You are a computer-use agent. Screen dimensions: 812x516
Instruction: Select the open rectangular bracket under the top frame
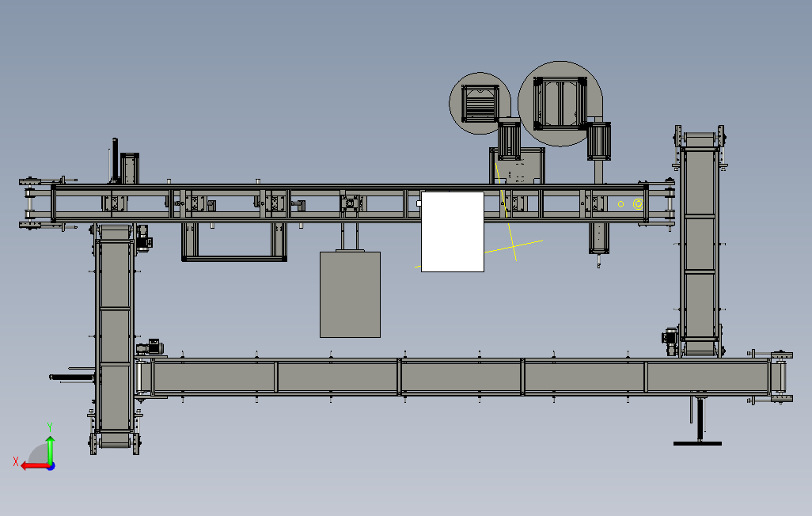[x=234, y=242]
